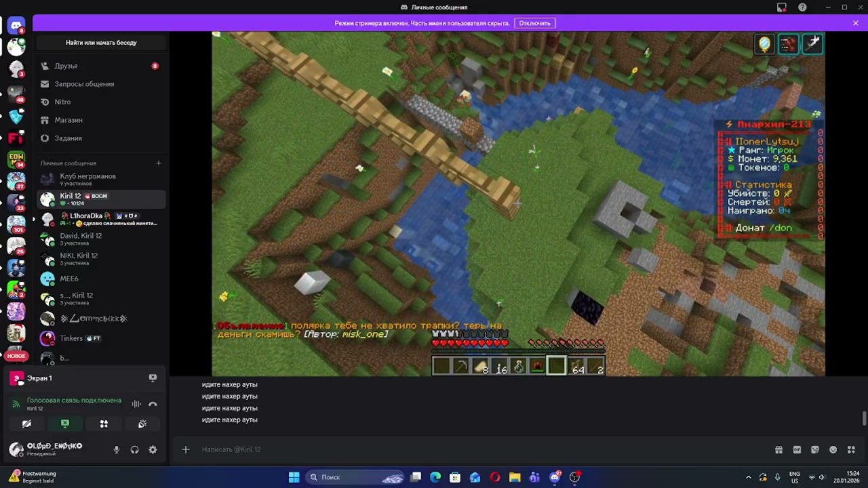Screen dimensions: 868x488
Task: Open the GIF picker
Action: point(797,449)
